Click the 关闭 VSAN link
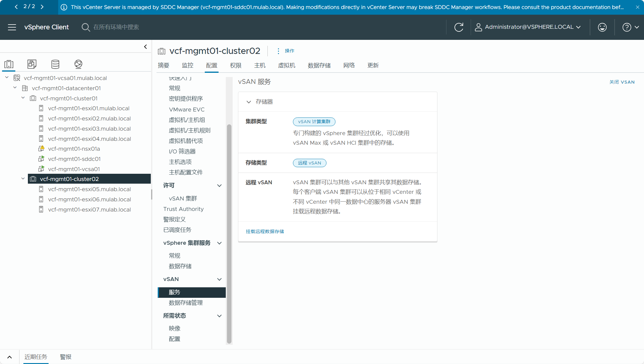 (x=622, y=82)
